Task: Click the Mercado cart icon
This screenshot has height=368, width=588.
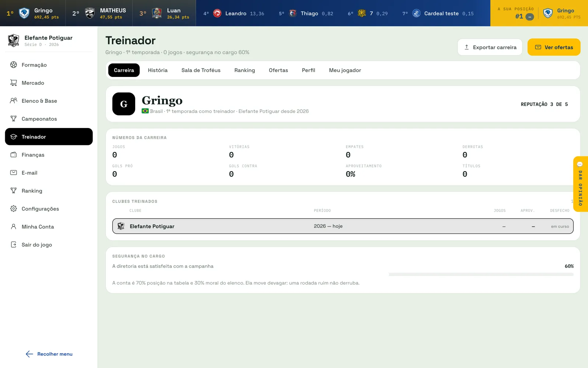Action: [x=14, y=83]
